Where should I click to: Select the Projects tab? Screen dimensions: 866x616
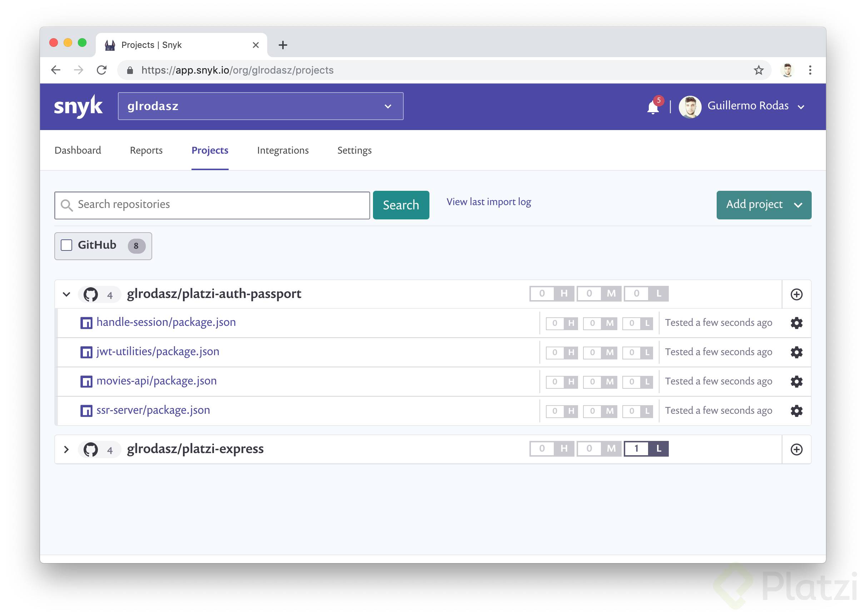[210, 150]
